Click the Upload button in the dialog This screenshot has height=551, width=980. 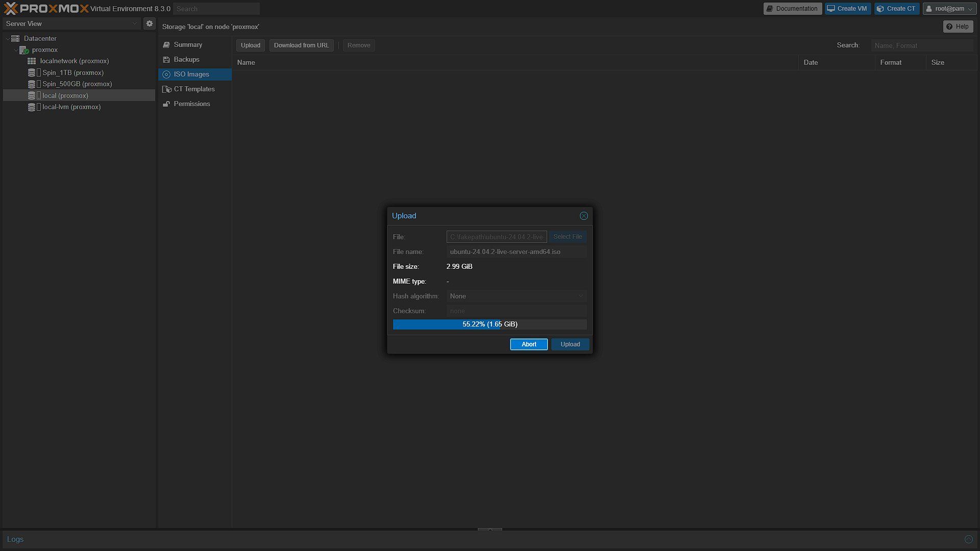point(570,344)
